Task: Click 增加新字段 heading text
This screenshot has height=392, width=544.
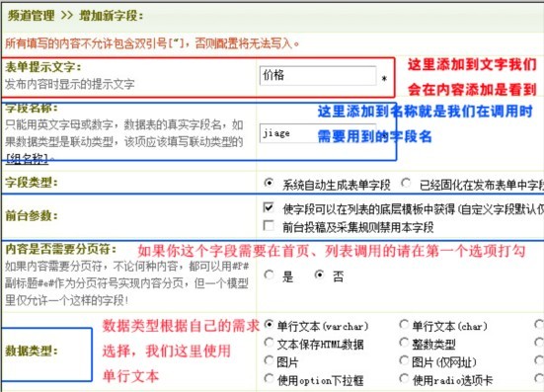Action: click(x=111, y=15)
